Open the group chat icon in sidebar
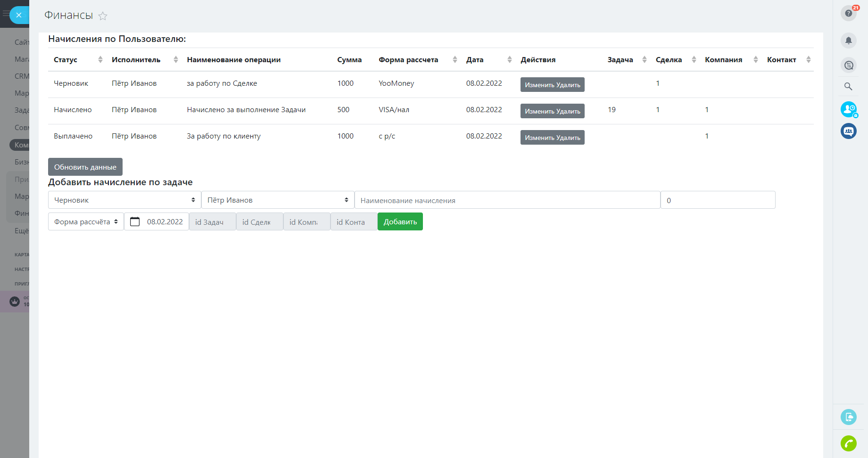Viewport: 868px width, 458px height. (x=848, y=131)
